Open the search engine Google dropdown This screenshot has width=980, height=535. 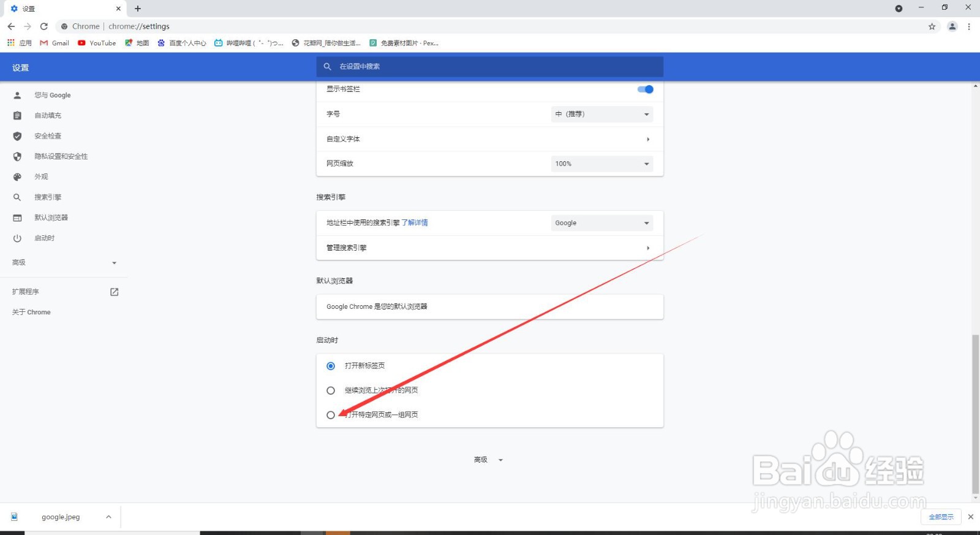point(602,223)
